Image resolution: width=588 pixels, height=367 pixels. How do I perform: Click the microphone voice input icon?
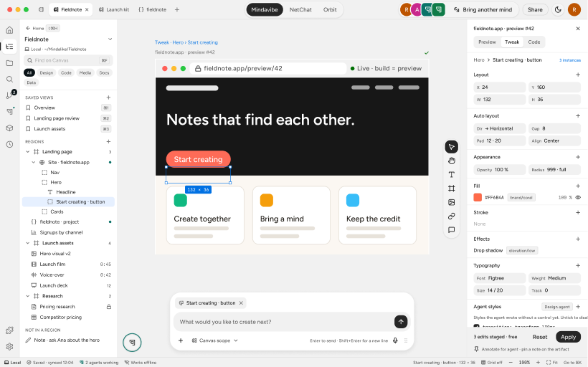point(395,340)
